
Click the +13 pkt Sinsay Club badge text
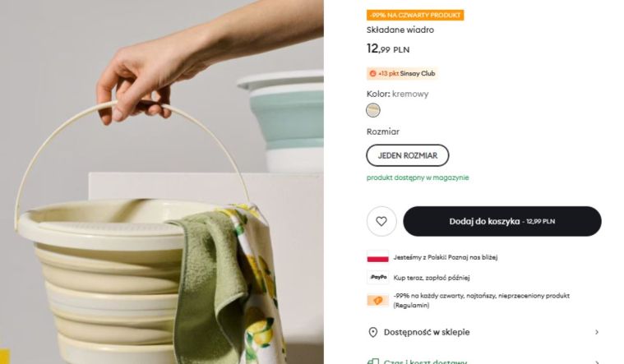point(407,74)
